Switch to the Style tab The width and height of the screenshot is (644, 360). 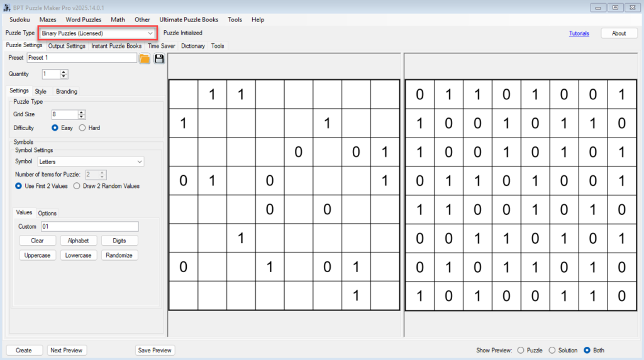[40, 91]
